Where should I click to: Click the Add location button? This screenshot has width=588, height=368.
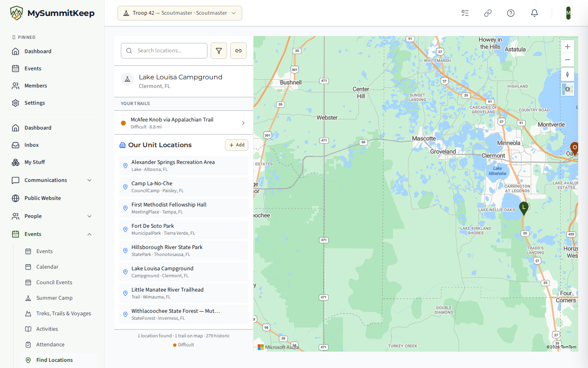[236, 145]
